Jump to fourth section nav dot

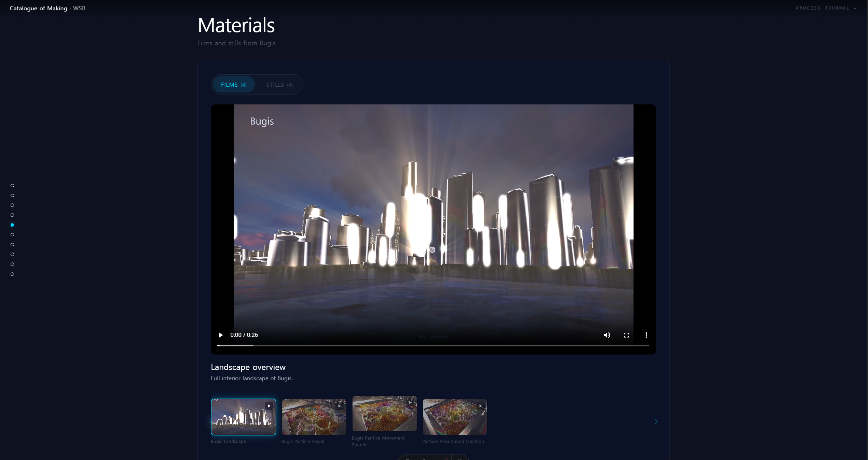pyautogui.click(x=12, y=215)
